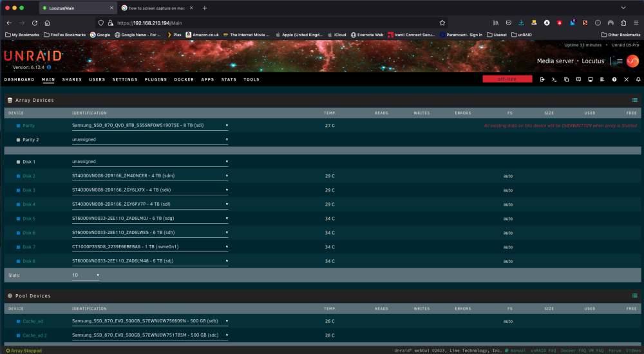
Task: Click the red shield extension icon
Action: click(560, 23)
